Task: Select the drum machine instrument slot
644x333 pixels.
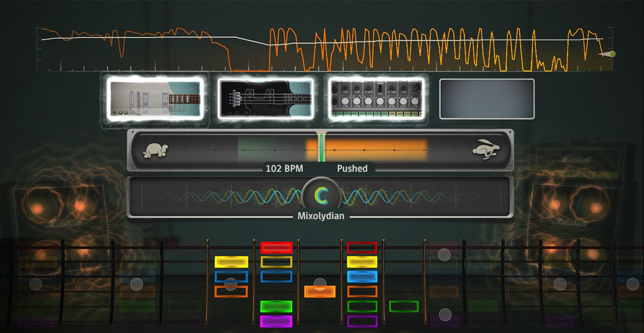Action: (x=376, y=98)
